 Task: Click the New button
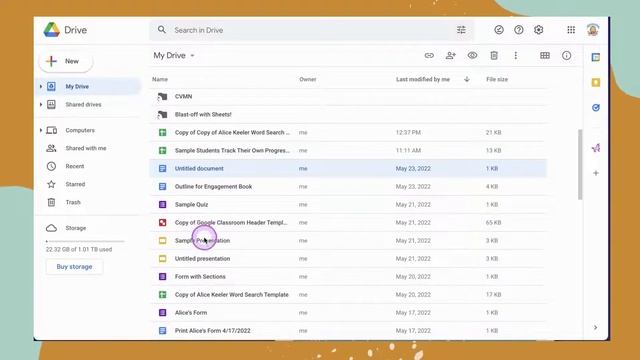(x=66, y=61)
